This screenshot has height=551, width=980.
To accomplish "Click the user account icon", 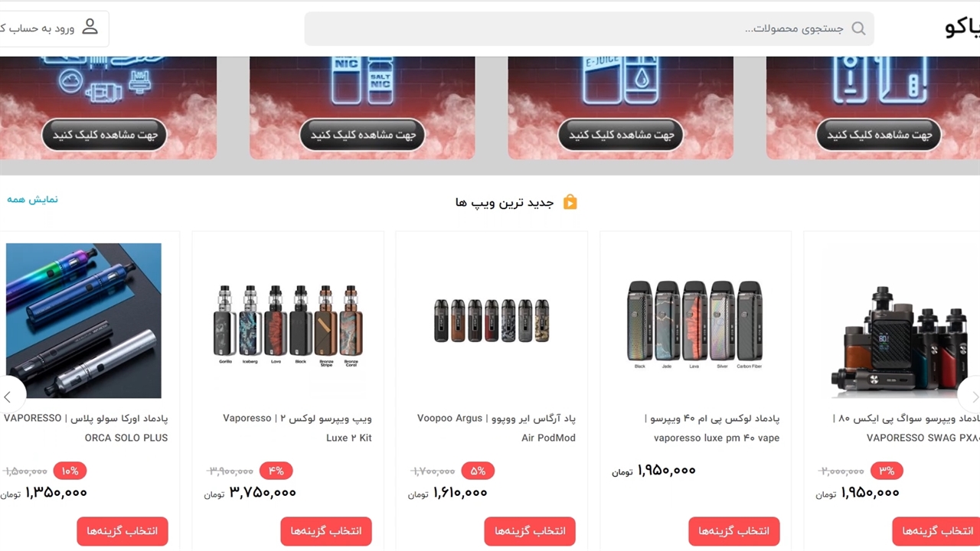I will [90, 27].
